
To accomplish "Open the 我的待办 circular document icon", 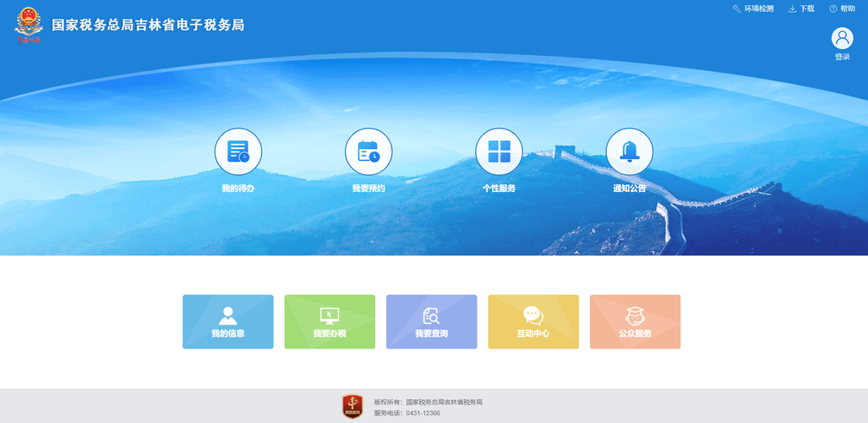I will pyautogui.click(x=238, y=151).
